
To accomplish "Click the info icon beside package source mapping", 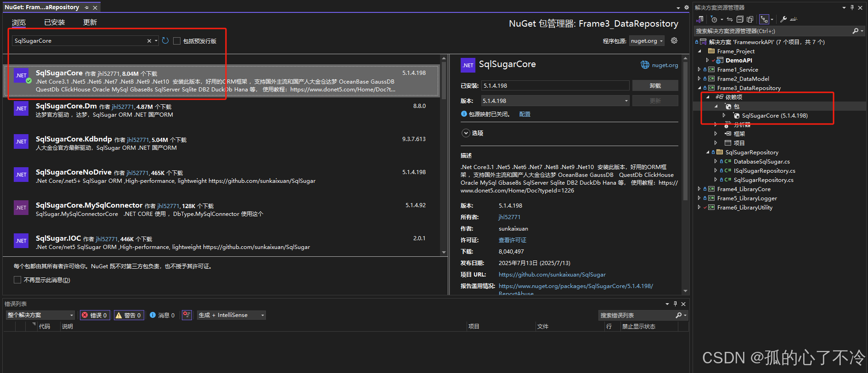I will [x=464, y=114].
